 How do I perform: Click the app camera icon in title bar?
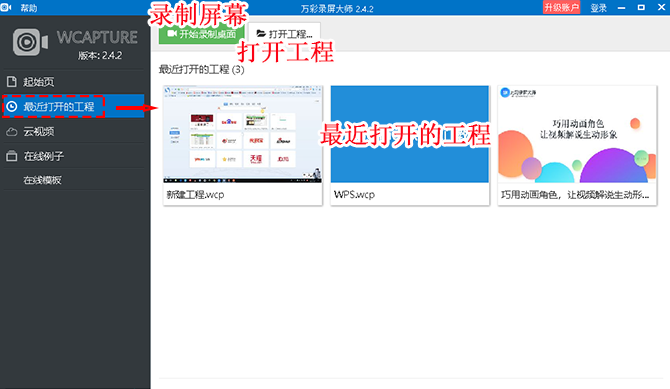click(6, 8)
